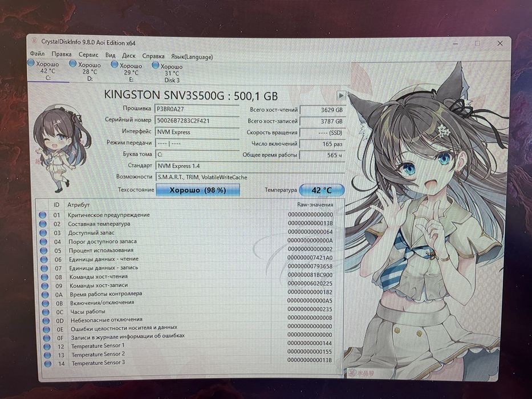Click the chibi character image left of disk info
The width and height of the screenshot is (532, 399).
click(x=62, y=149)
